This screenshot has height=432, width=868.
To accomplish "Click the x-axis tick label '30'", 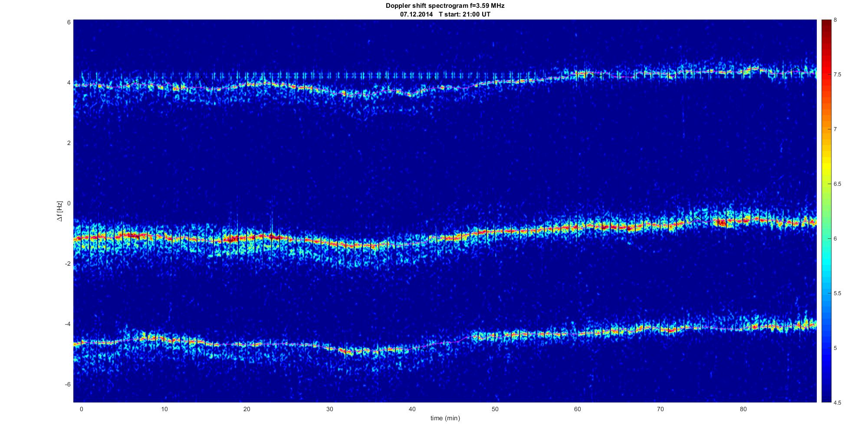I will click(x=329, y=409).
